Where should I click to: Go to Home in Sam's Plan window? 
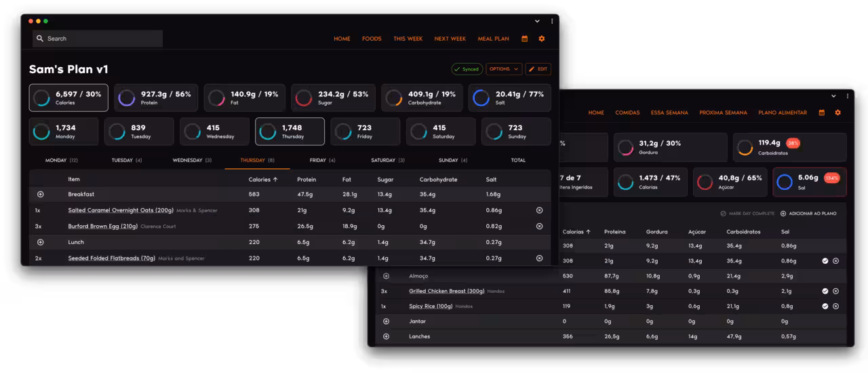click(x=342, y=39)
